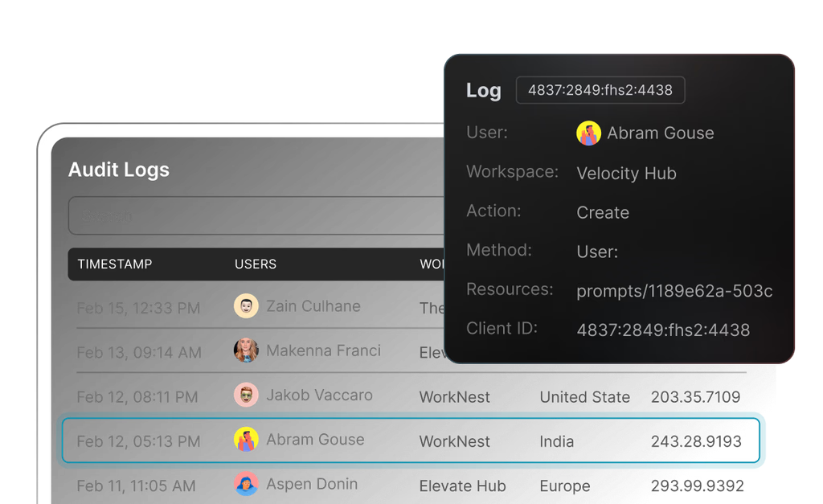Click the Velocity Hub workspace entry
This screenshot has height=504, width=823.
click(x=626, y=174)
